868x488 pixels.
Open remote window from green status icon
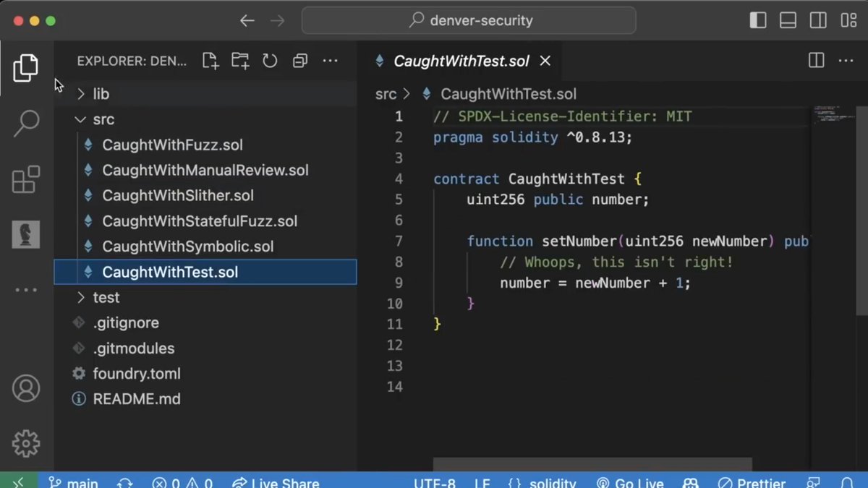tap(19, 481)
